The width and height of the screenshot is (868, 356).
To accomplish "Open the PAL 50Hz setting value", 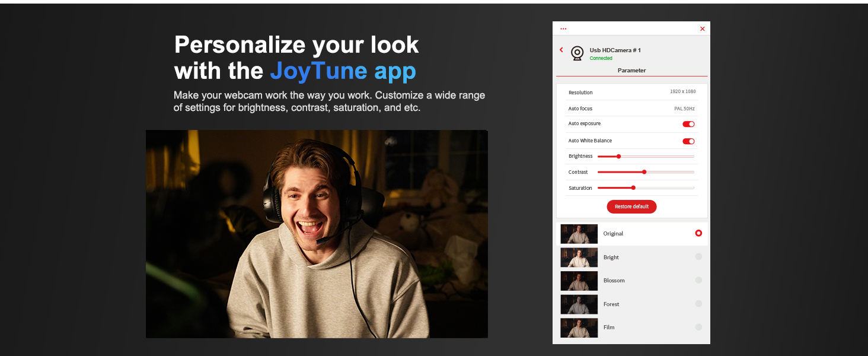I will click(x=684, y=109).
